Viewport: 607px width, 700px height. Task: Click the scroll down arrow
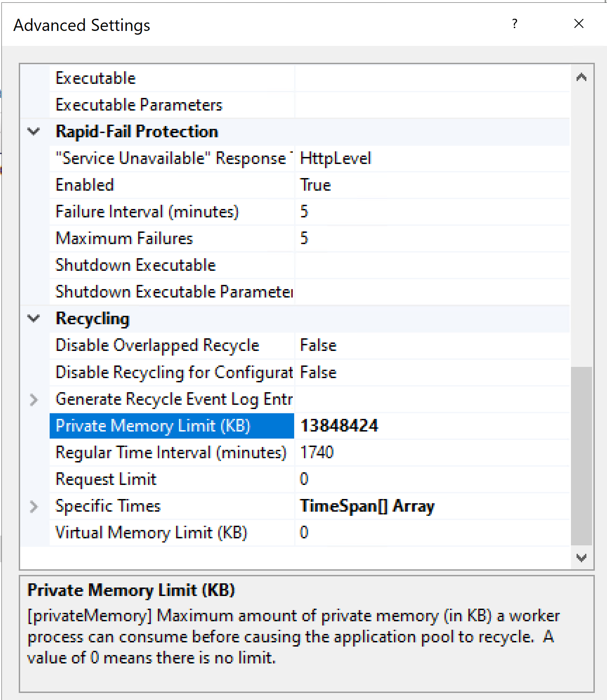[x=581, y=558]
